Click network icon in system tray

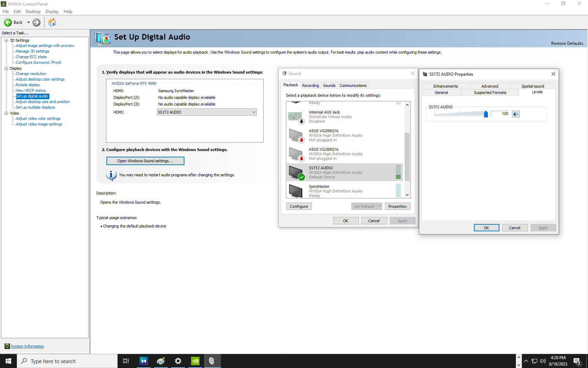pyautogui.click(x=534, y=361)
